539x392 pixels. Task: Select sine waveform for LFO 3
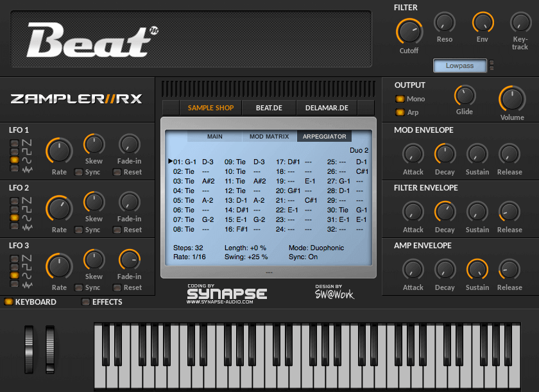(14, 275)
